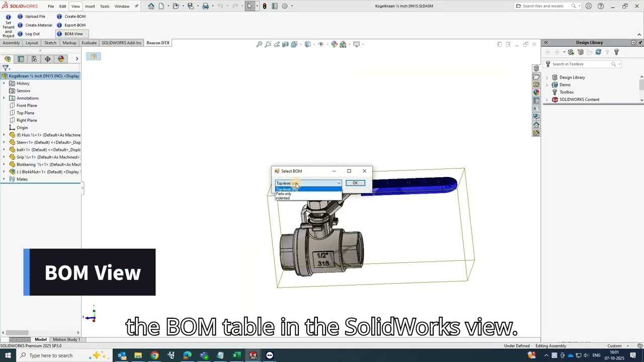
Task: Open the FeatureManager design tree tab
Action: pyautogui.click(x=8, y=59)
